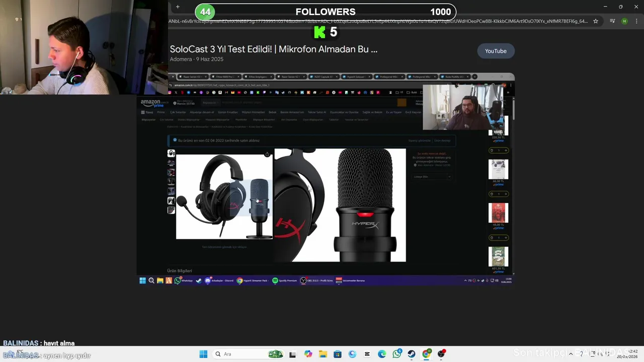Open the green H profile avatar
Screen dimensions: 644x362
coord(624,21)
